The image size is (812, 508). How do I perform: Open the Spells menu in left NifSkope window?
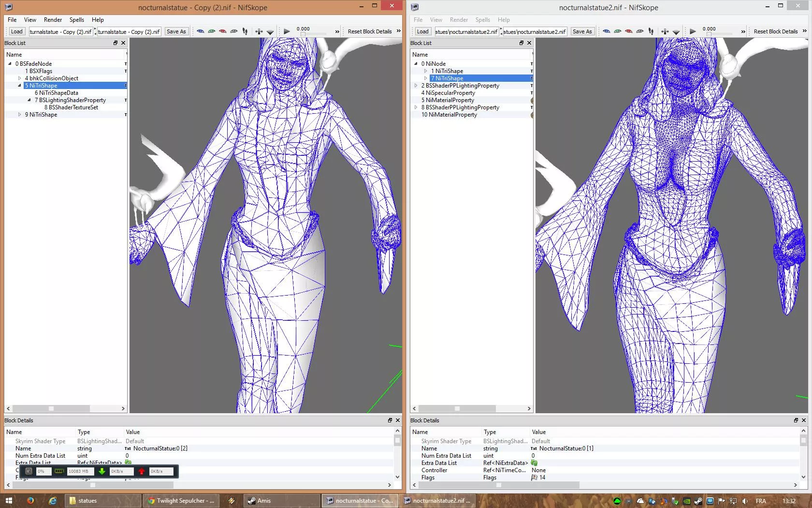[x=76, y=20]
